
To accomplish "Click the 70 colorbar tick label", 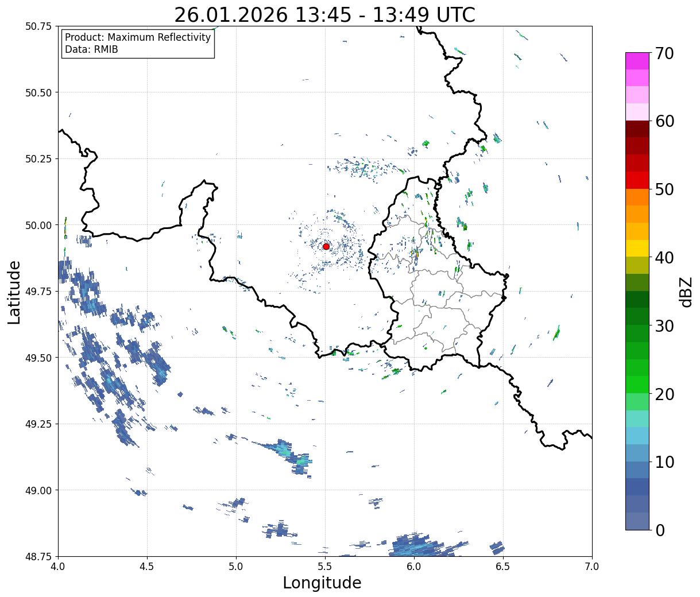I will pos(664,53).
